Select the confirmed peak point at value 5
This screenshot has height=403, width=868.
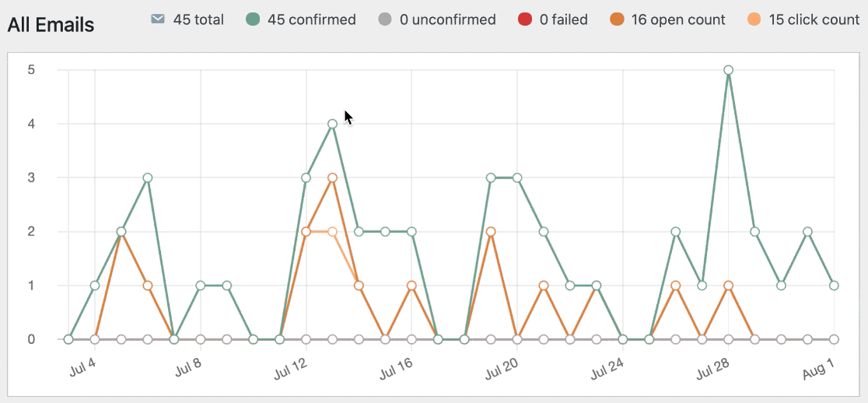point(728,70)
